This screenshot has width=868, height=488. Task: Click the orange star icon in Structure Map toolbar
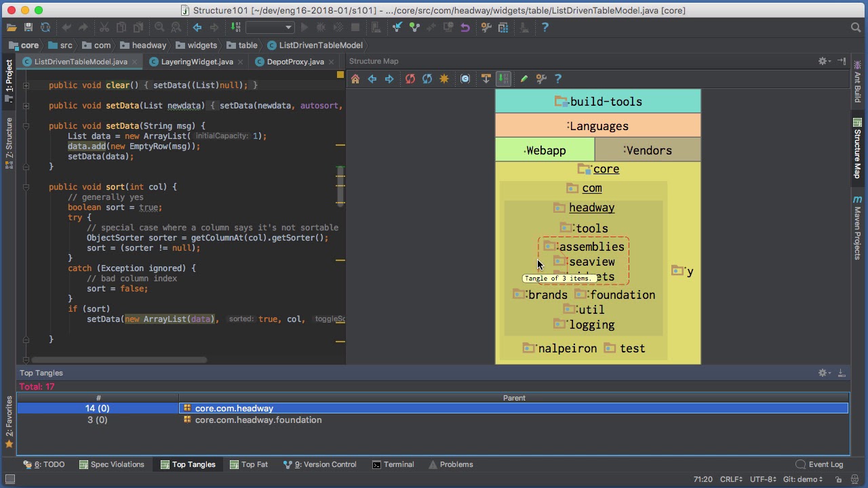click(x=444, y=79)
